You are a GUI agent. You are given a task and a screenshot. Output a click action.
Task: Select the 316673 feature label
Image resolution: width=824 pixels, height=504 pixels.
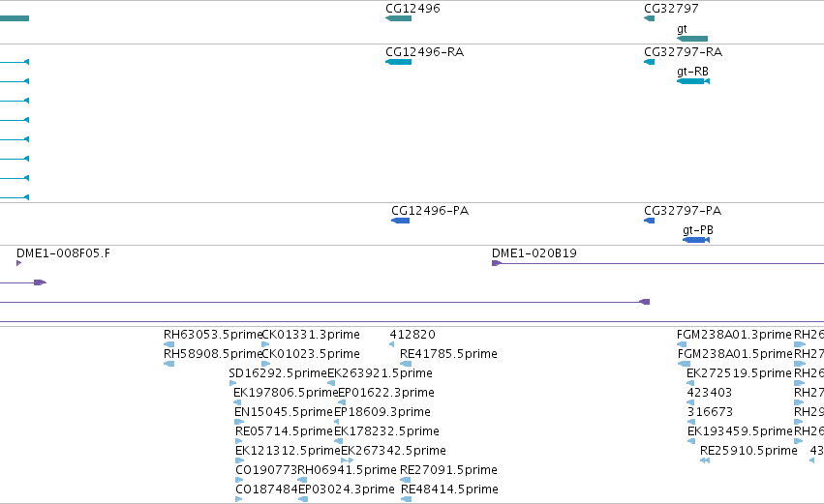coord(710,412)
